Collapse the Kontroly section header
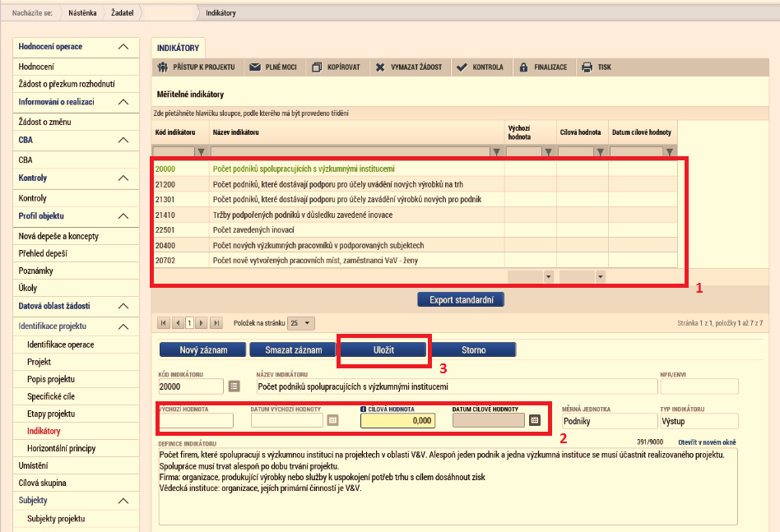The width and height of the screenshot is (780, 532). coord(123,178)
